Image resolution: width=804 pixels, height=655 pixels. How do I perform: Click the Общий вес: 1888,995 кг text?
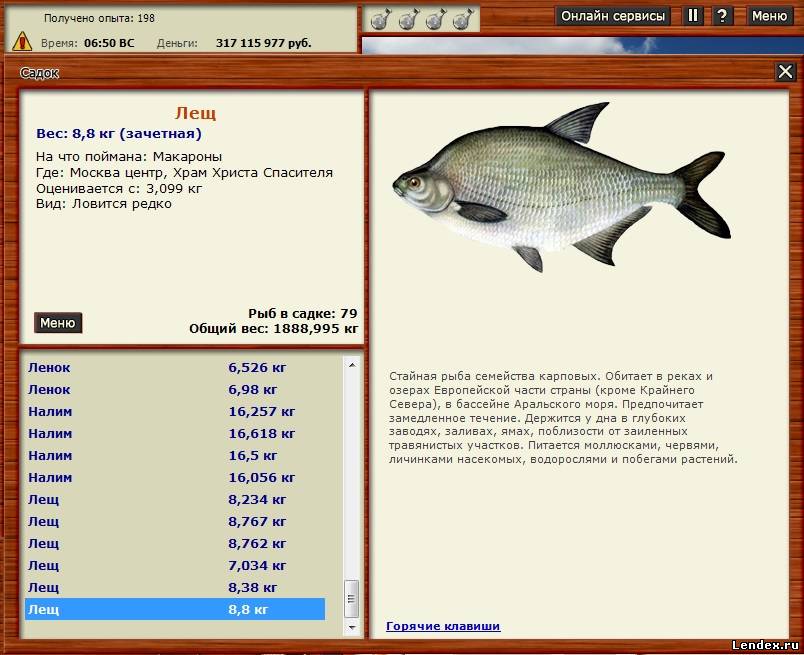click(273, 329)
